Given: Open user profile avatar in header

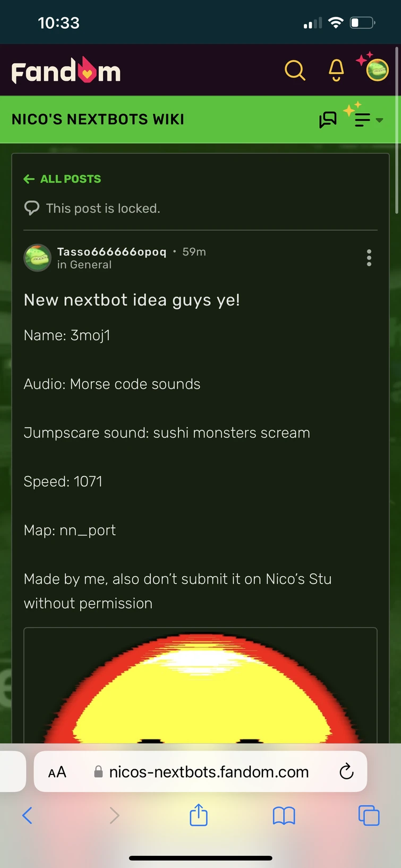Looking at the screenshot, I should (377, 70).
